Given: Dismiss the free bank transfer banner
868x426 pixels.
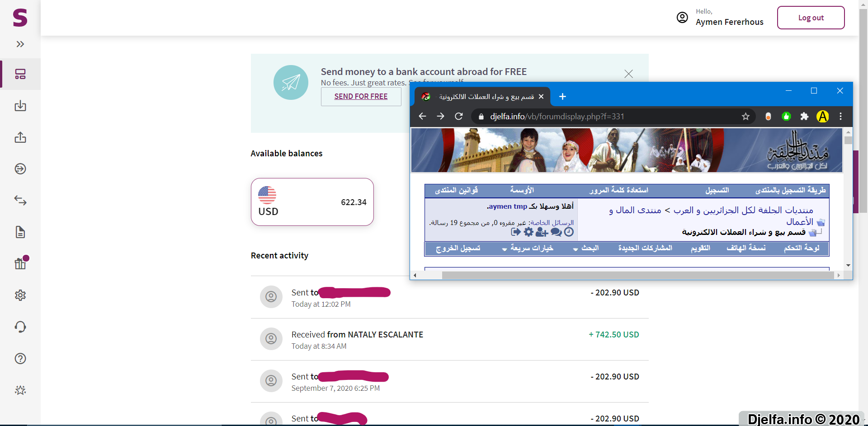Looking at the screenshot, I should pyautogui.click(x=628, y=74).
